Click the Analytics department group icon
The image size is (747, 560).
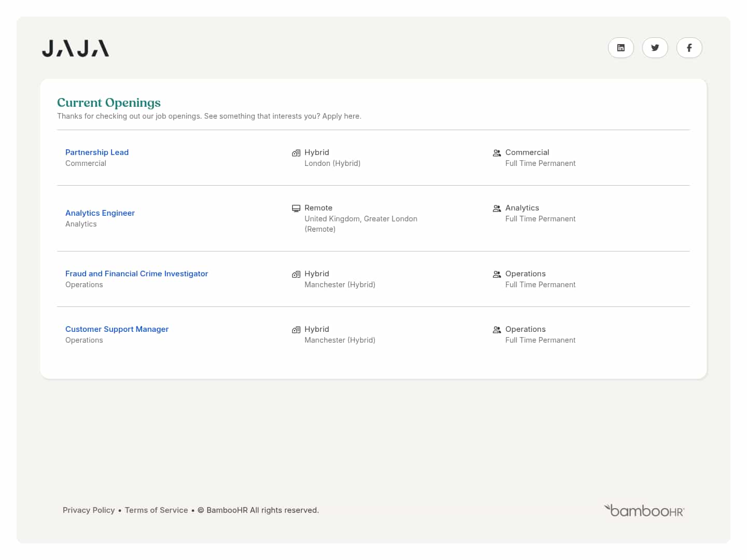coord(496,208)
